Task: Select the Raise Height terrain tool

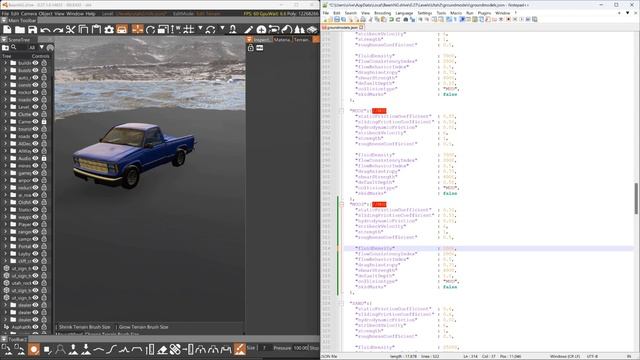Action: [x=73, y=349]
